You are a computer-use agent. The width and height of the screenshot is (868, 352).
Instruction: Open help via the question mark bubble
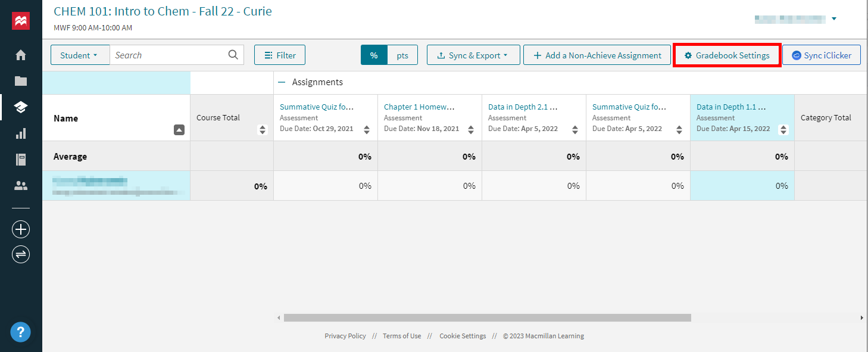point(20,332)
